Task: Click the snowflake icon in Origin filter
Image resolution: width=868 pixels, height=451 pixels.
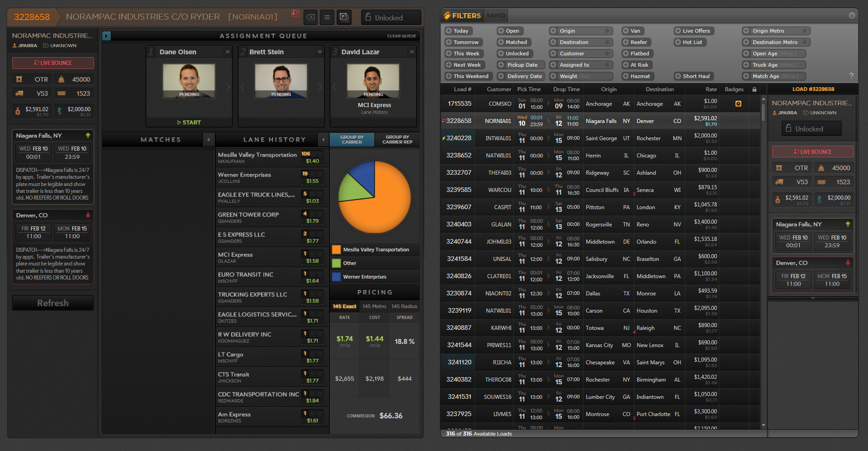Action: point(607,31)
